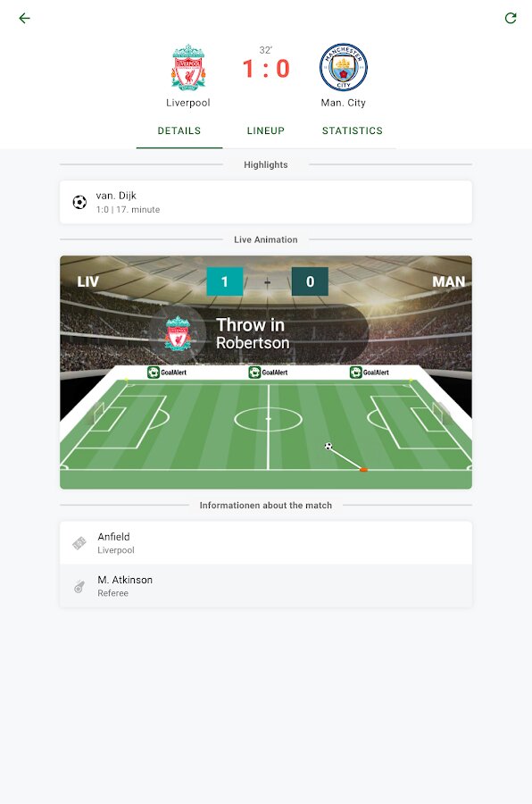Click the LIV score box showing 1
The height and width of the screenshot is (804, 532).
(224, 281)
